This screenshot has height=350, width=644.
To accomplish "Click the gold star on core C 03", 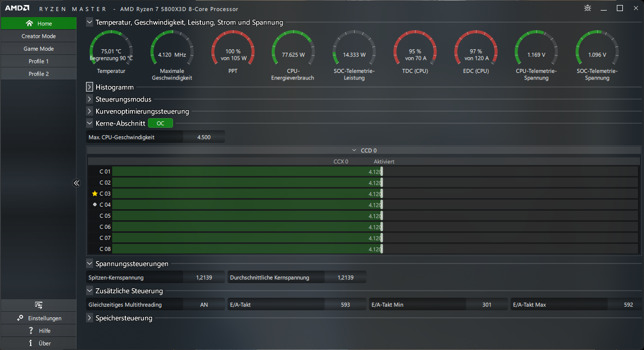I will 95,194.
